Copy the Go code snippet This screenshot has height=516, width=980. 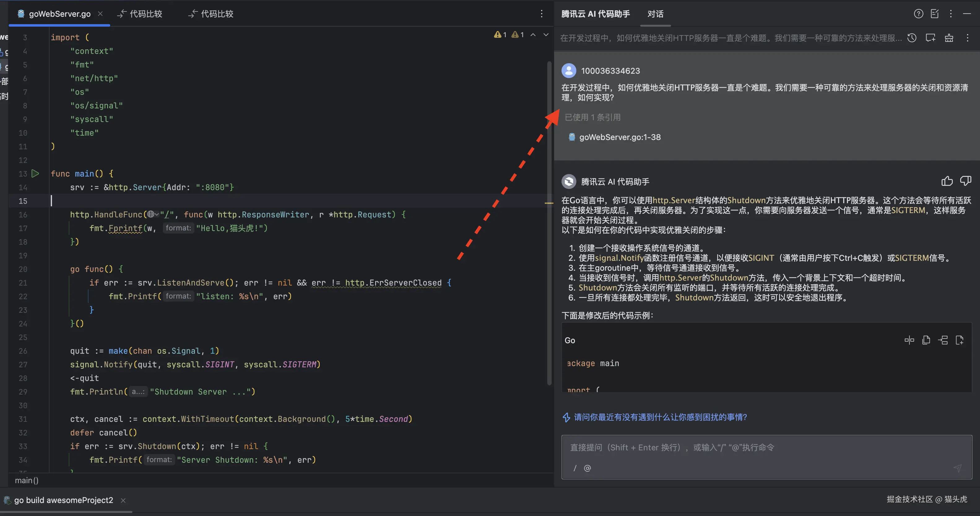point(926,340)
